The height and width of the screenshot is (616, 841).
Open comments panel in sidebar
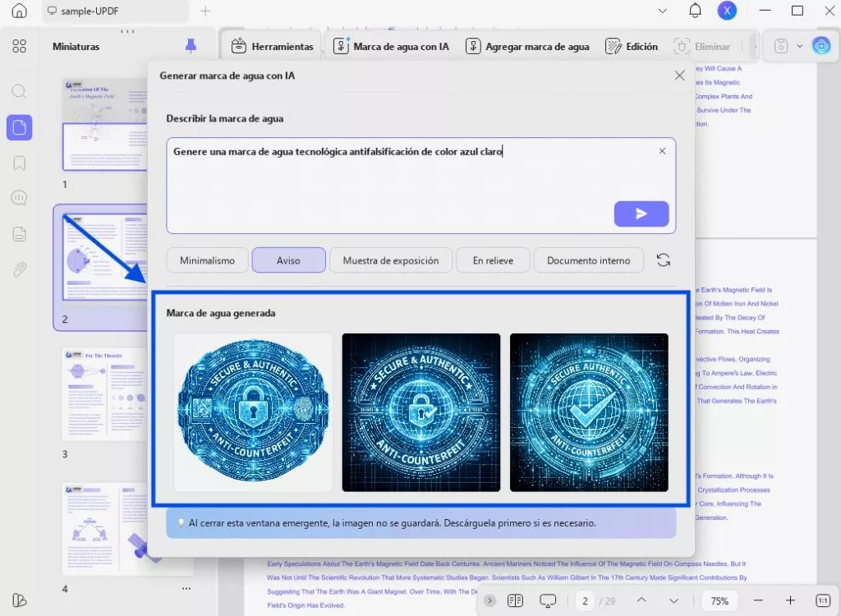20,198
